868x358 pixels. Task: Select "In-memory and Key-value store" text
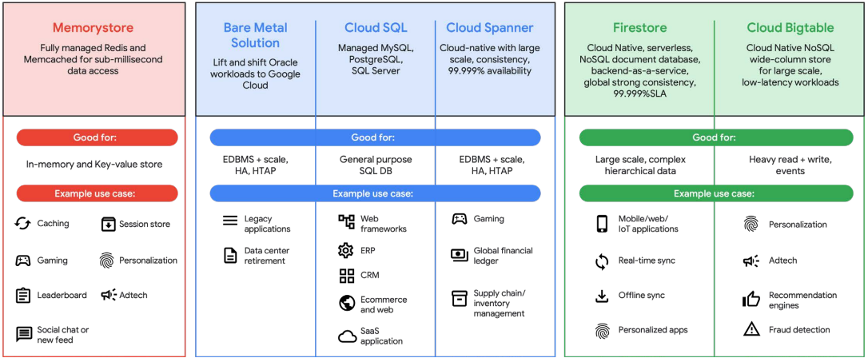[x=94, y=165]
